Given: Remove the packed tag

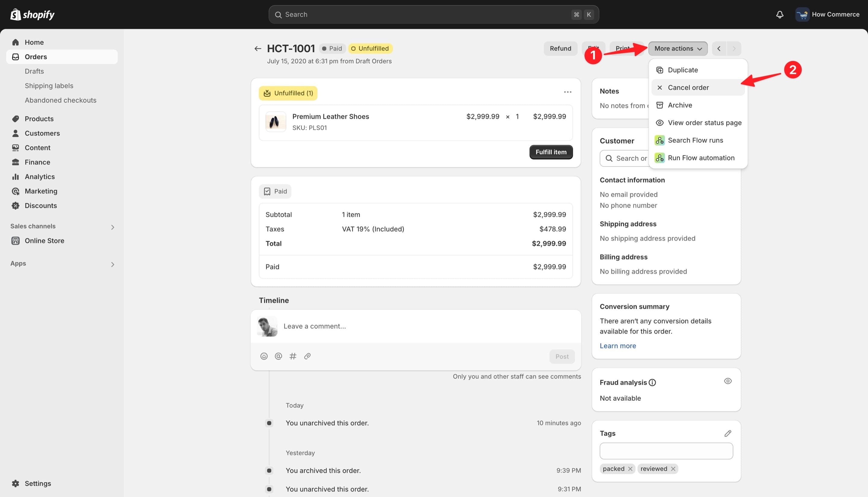Looking at the screenshot, I should pyautogui.click(x=630, y=469).
